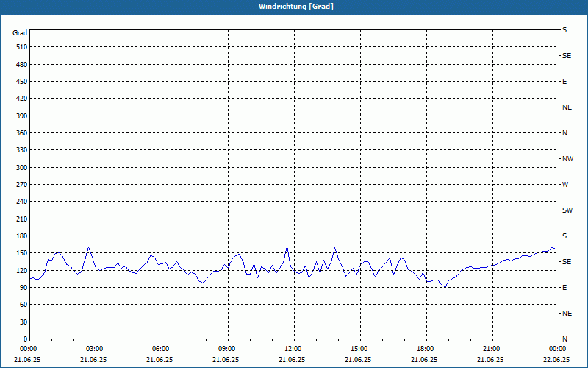
Task: Select the 21.06.25 date under 18:00
Action: (x=424, y=360)
